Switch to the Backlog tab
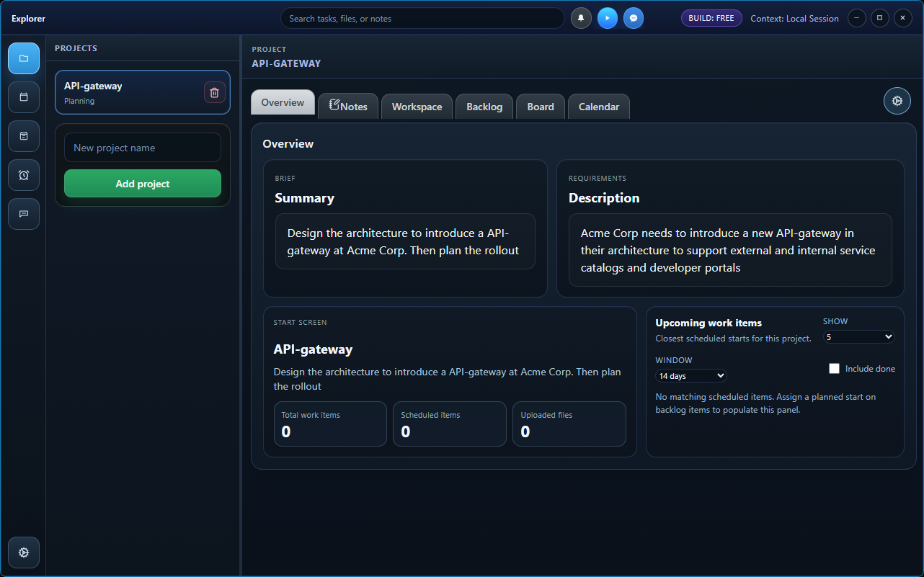Viewport: 924px width, 577px height. coord(484,107)
